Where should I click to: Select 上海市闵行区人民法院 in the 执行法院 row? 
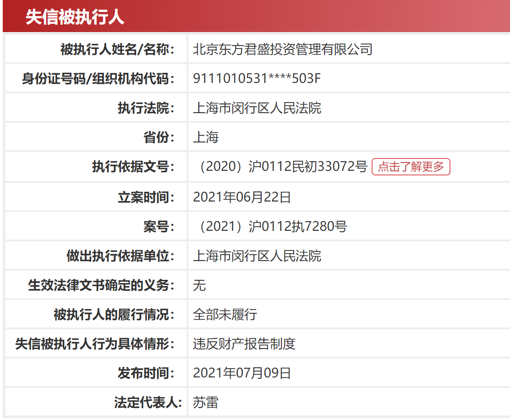(257, 108)
